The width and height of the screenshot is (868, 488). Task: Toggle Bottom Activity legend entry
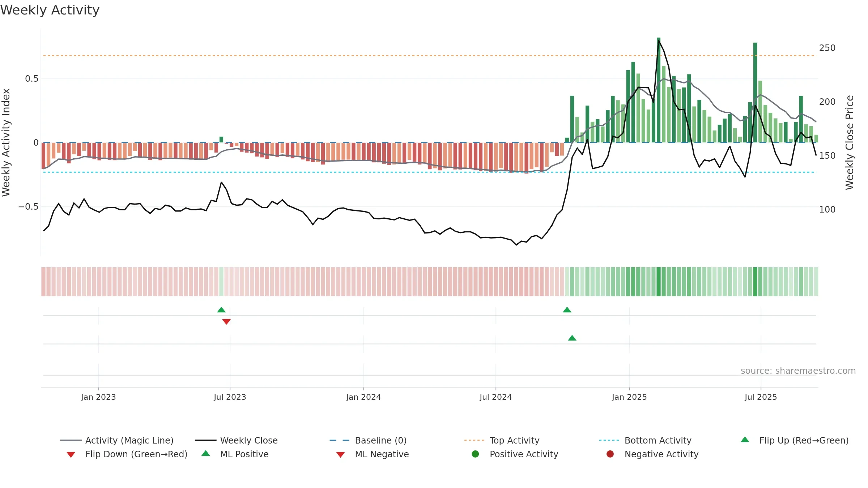point(645,440)
